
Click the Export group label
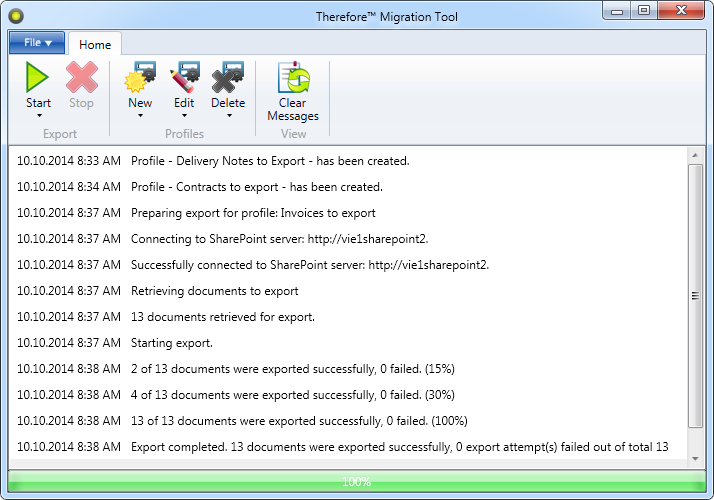tap(60, 134)
